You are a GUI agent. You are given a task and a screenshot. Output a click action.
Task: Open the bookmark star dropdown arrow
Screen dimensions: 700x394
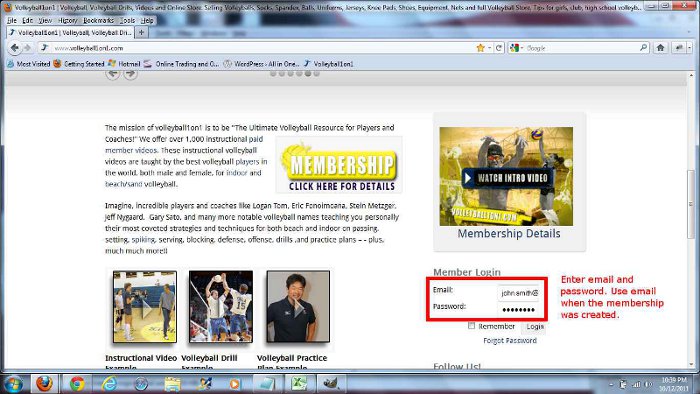click(x=490, y=48)
